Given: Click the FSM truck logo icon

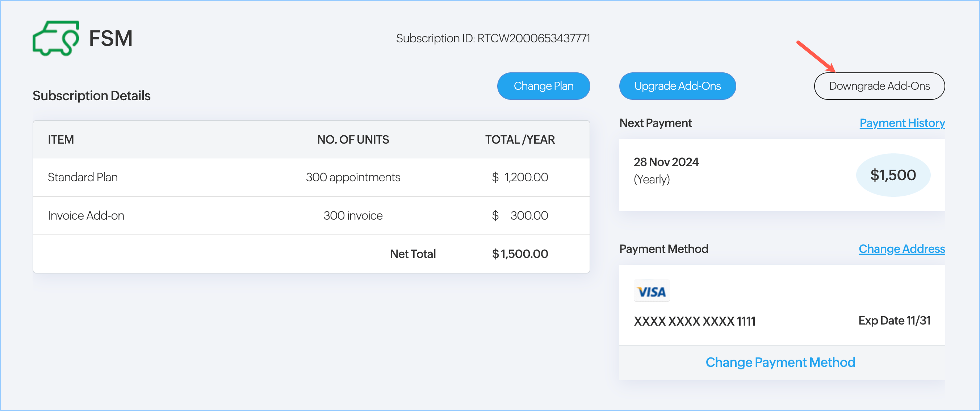Looking at the screenshot, I should pos(55,38).
